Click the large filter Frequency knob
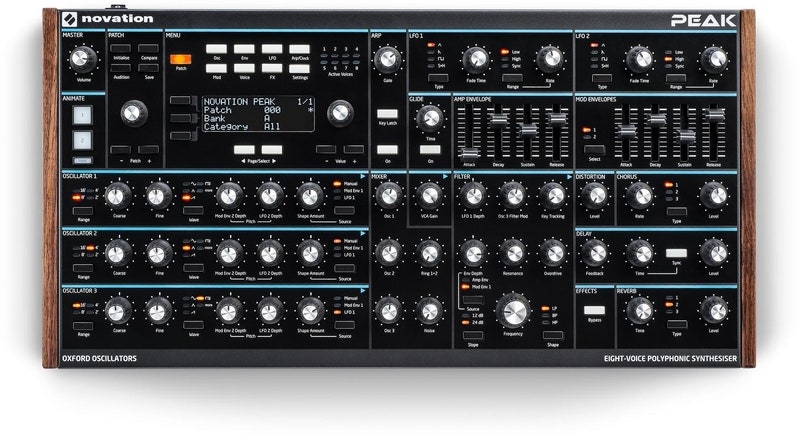 [514, 310]
